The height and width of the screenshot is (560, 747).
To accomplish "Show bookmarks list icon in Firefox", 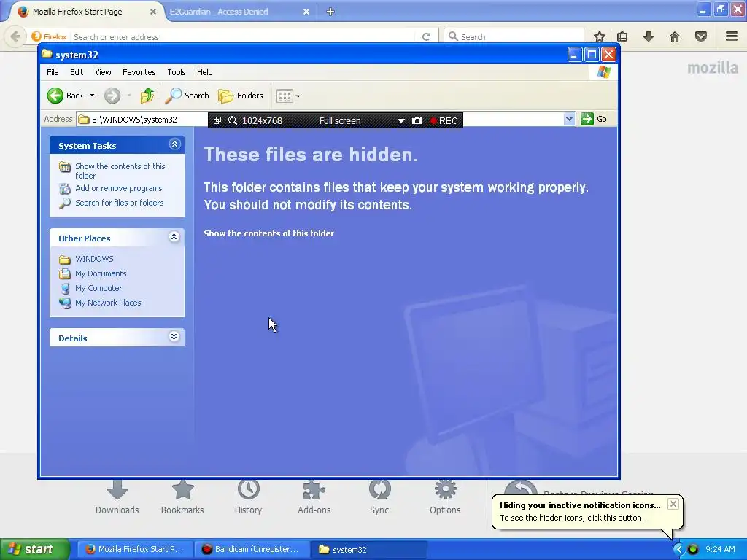I will (x=622, y=36).
